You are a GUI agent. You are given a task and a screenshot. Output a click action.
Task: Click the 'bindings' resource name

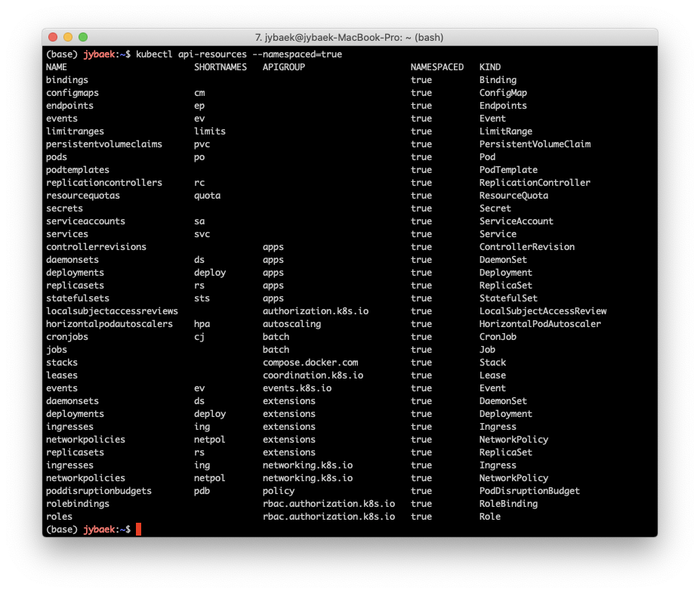67,80
